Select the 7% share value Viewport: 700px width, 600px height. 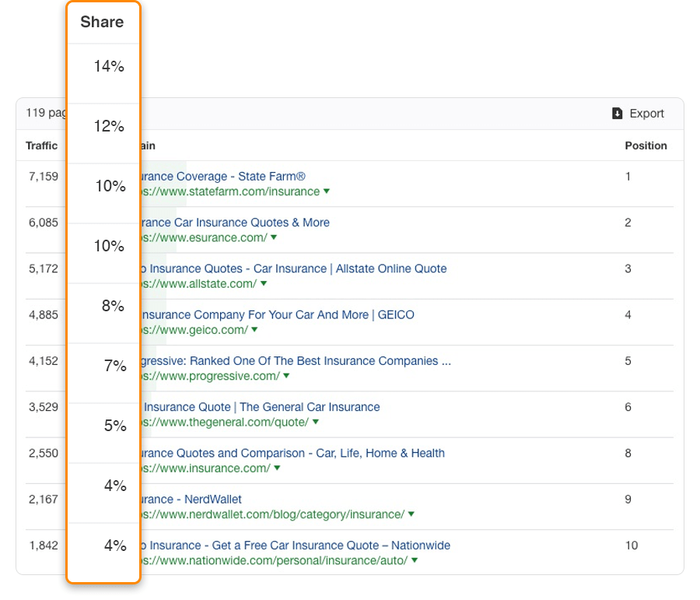[115, 366]
